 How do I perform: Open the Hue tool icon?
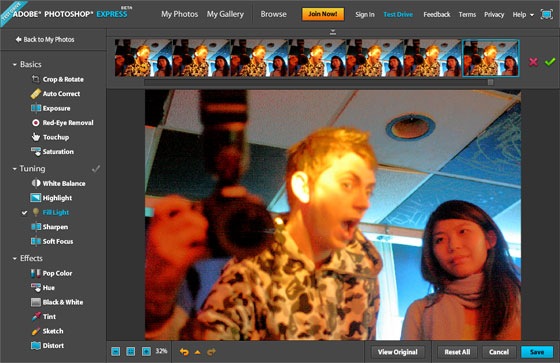point(36,287)
